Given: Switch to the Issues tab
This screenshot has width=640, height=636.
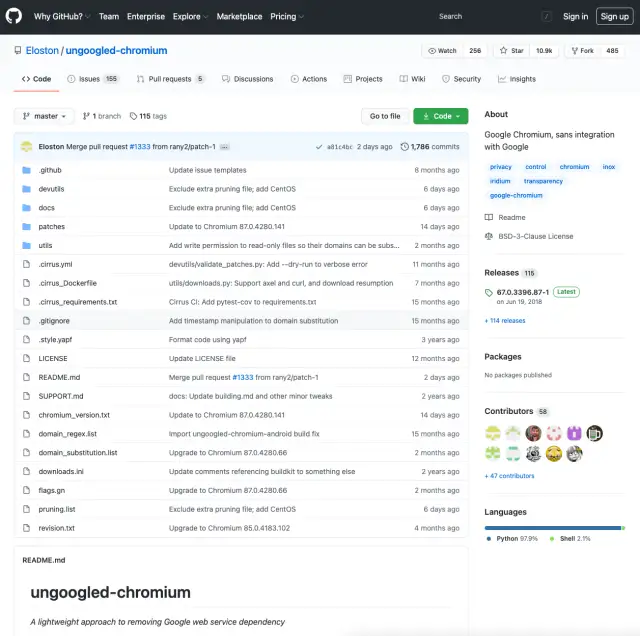Looking at the screenshot, I should [x=91, y=79].
